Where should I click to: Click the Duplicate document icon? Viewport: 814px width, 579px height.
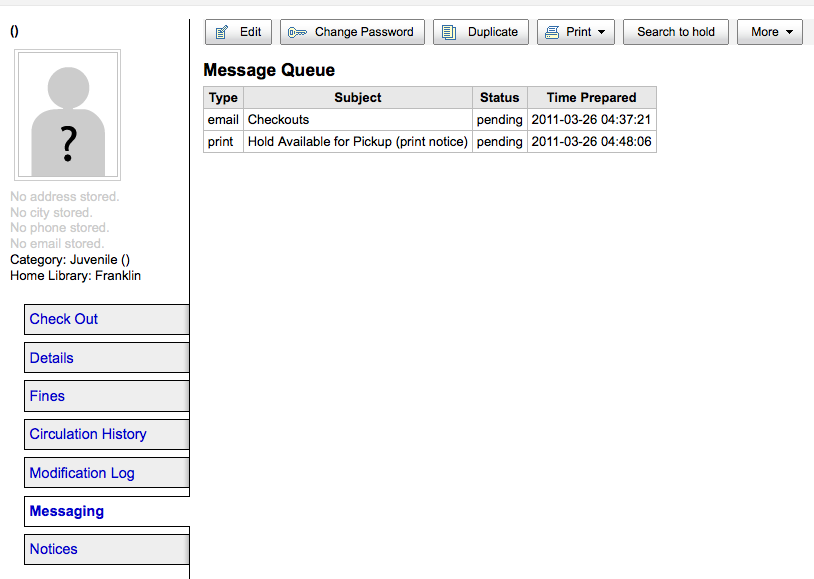point(450,32)
